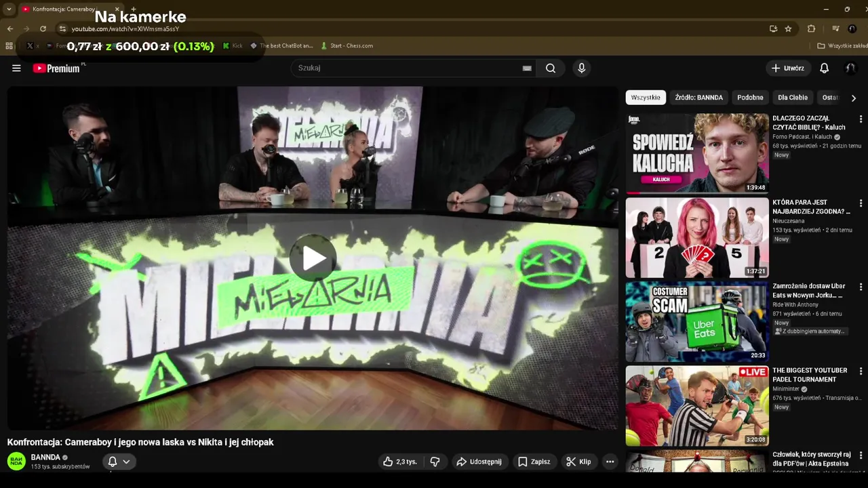Viewport: 868px width, 488px height.
Task: Expand more actions ellipsis below video
Action: 610,462
